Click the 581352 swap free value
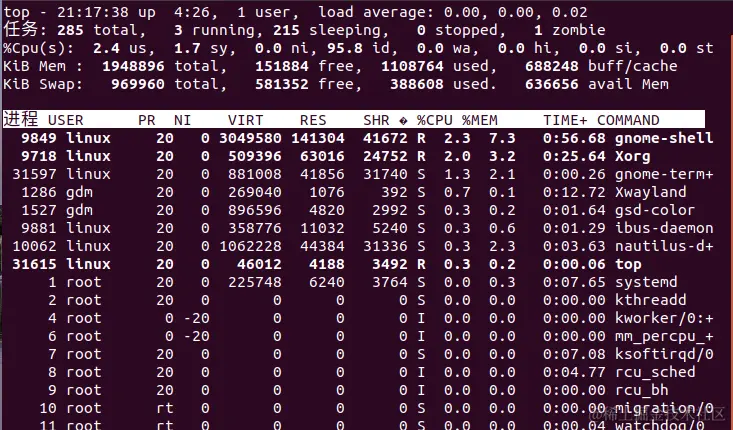733x430 pixels. (x=282, y=84)
